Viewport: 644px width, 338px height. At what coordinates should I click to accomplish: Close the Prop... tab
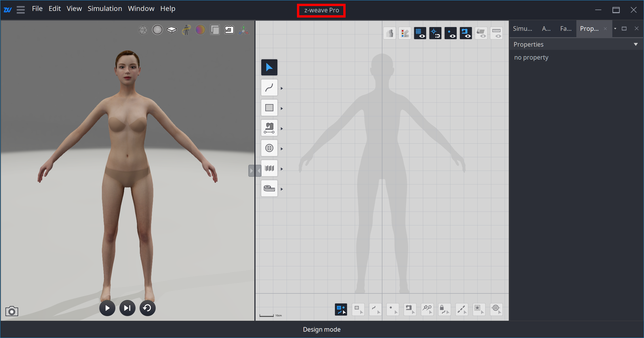605,29
